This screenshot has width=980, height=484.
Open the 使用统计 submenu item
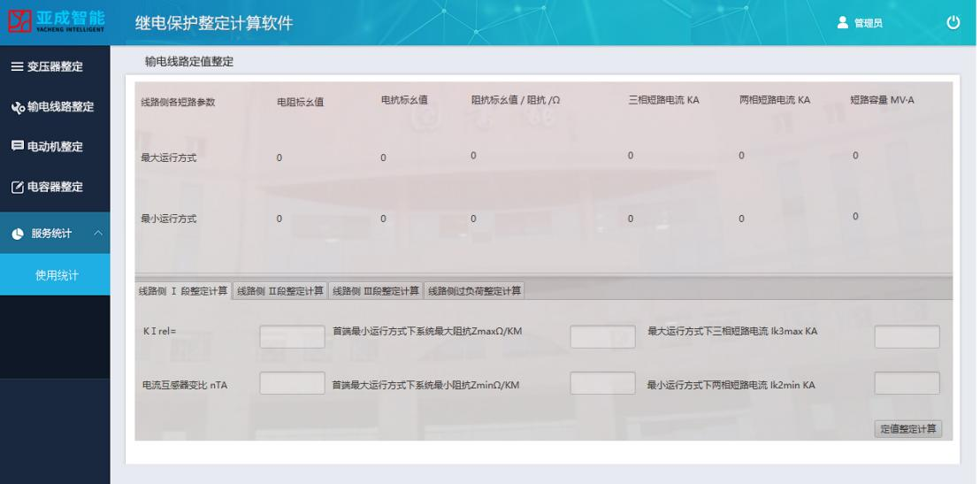pyautogui.click(x=56, y=275)
